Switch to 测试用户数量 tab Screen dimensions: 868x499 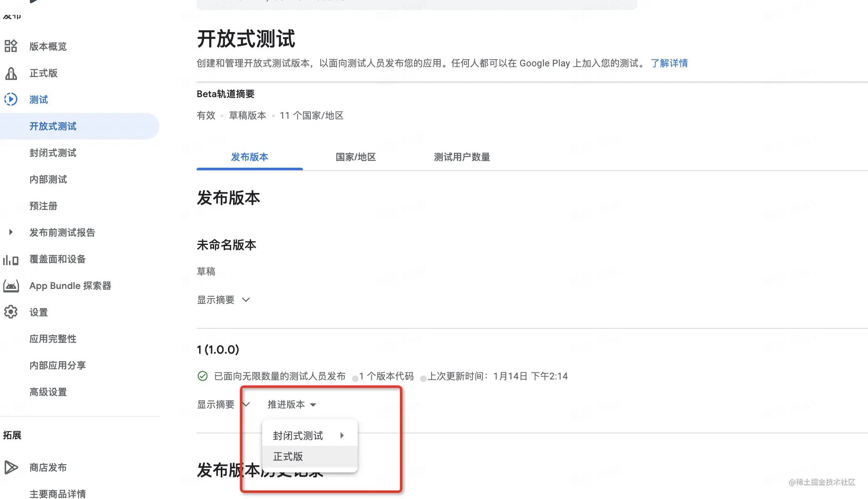coord(461,157)
